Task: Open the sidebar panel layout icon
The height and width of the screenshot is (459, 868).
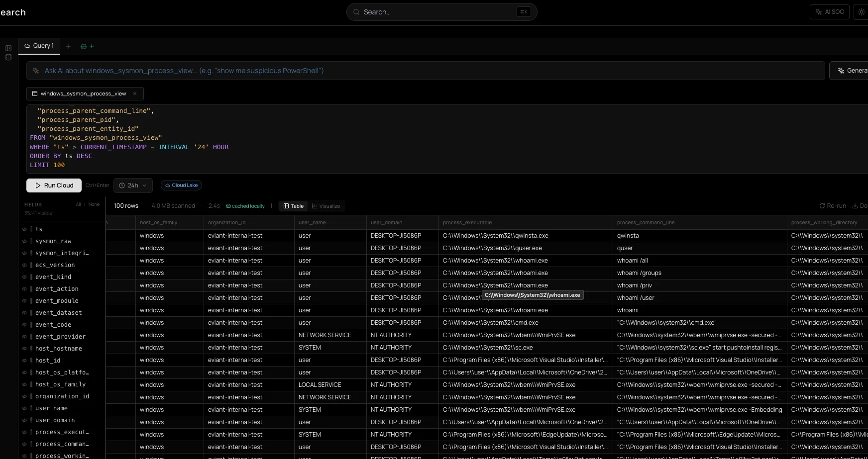Action: (8, 48)
